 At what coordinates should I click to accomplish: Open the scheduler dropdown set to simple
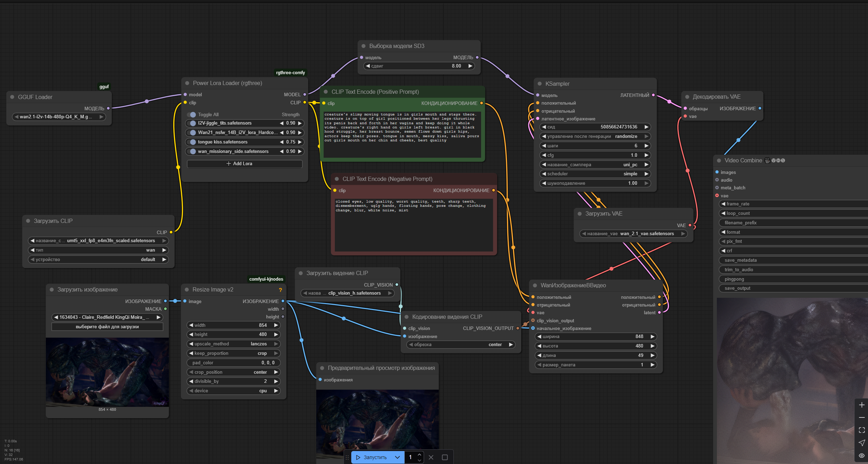[x=594, y=174]
